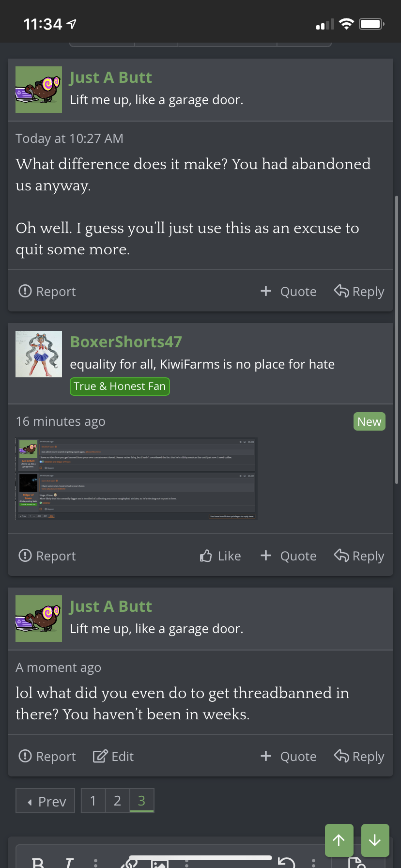
Task: Click the insert link icon in the editor
Action: 129,863
